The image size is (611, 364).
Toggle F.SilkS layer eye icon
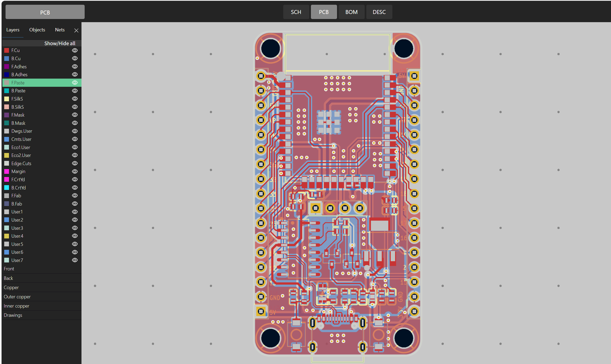(75, 99)
